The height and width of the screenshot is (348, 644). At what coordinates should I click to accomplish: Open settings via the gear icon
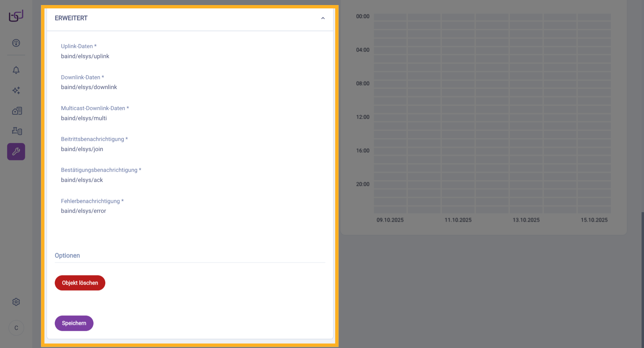pos(16,302)
